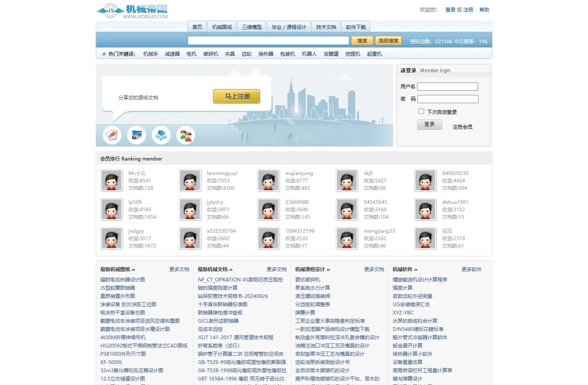Select hot keyword 减速器
Viewport: 588px width, 385px height.
pos(172,54)
